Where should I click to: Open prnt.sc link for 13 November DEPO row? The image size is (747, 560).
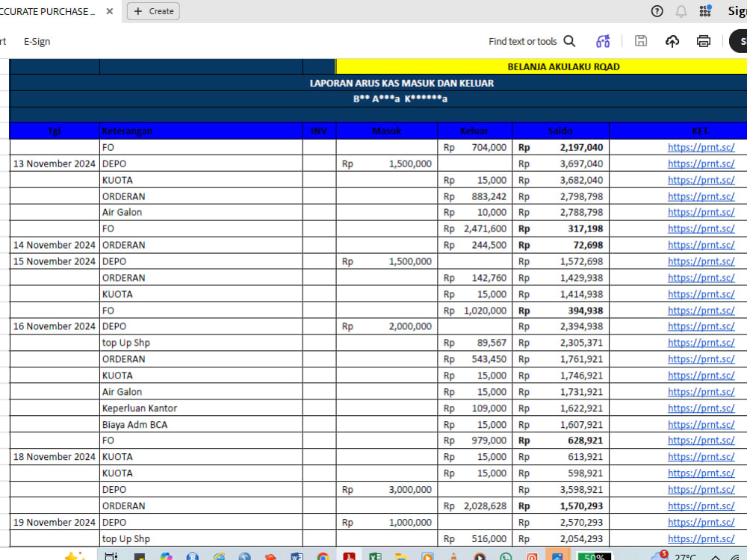coord(701,164)
